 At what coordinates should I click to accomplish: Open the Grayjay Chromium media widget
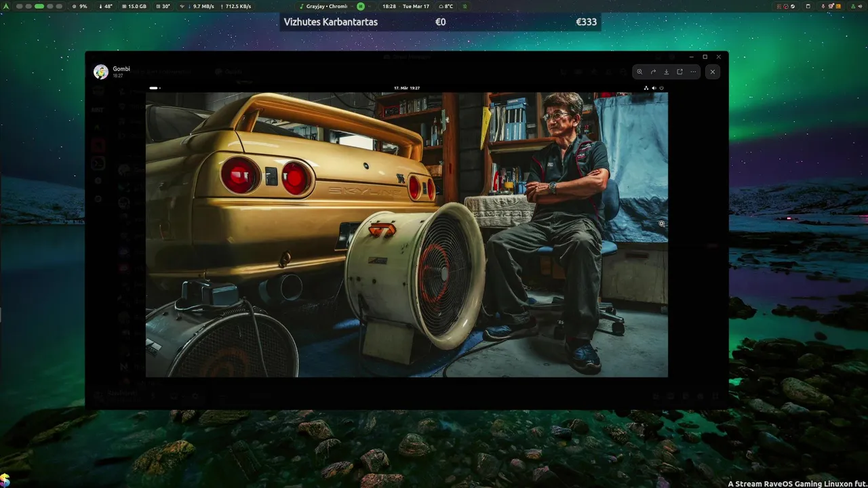pyautogui.click(x=323, y=6)
